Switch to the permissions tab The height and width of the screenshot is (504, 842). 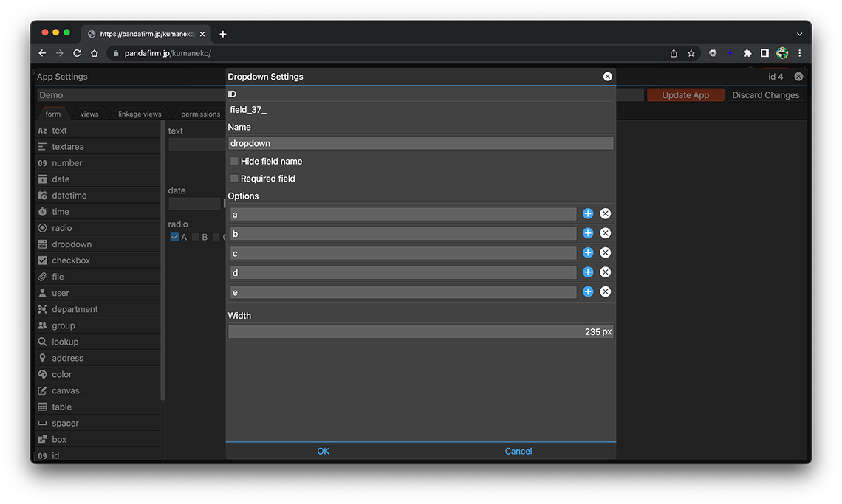pos(200,114)
